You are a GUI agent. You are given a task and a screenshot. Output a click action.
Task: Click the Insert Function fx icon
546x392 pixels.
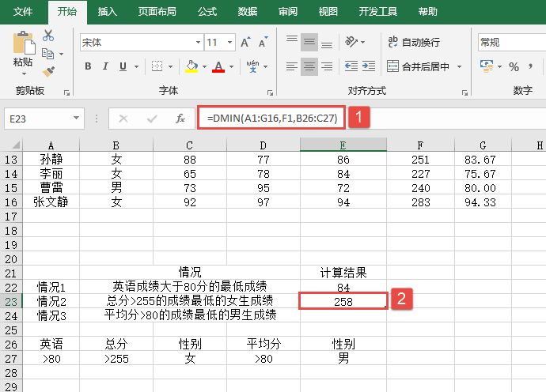tap(180, 119)
